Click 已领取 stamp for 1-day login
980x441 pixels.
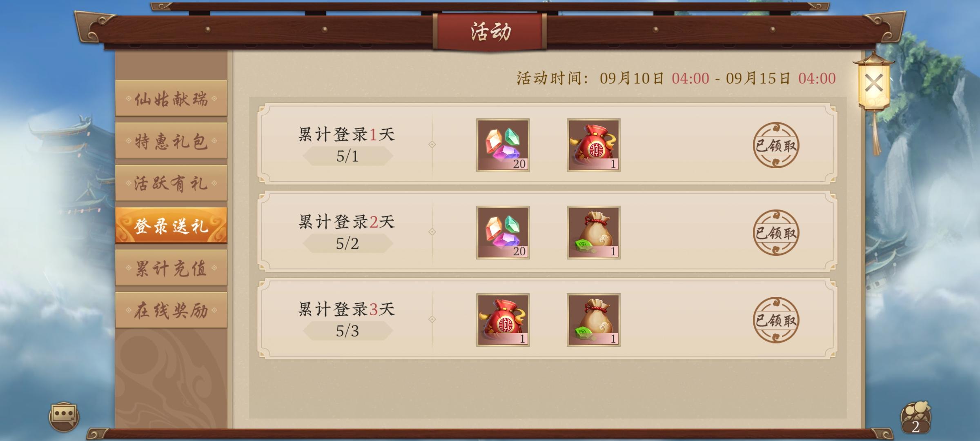776,145
